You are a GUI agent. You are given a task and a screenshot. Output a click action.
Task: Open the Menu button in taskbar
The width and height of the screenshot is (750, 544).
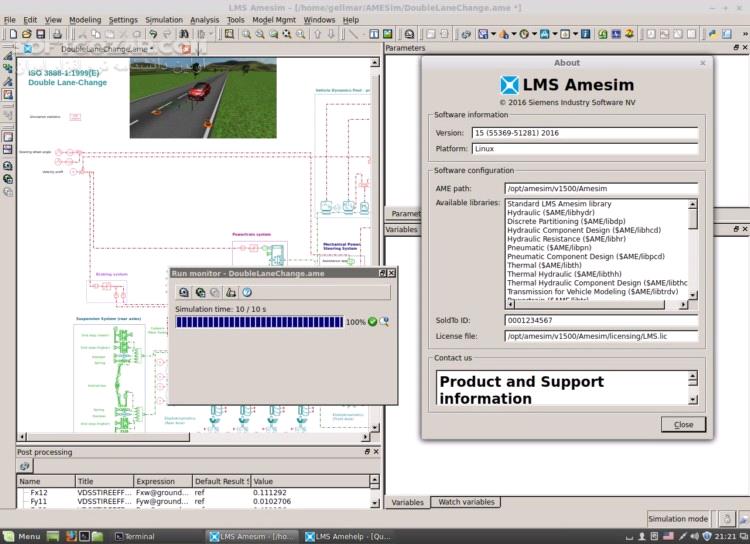coord(22,536)
